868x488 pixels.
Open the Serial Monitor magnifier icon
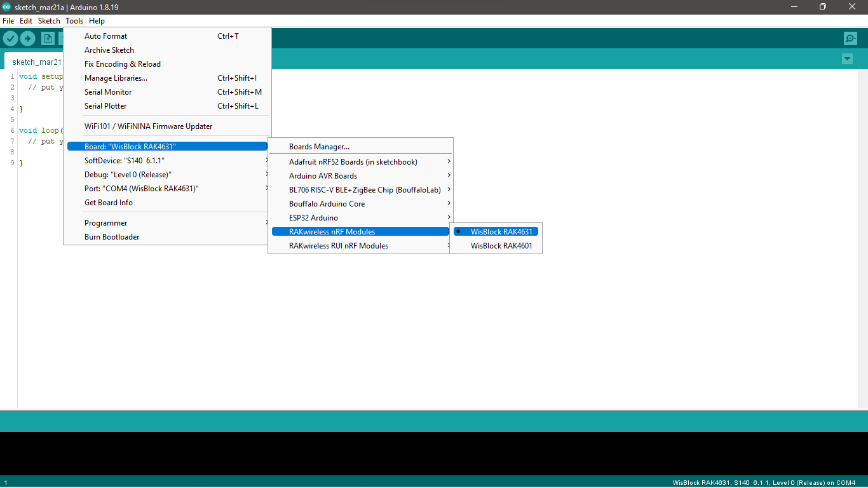tap(850, 39)
